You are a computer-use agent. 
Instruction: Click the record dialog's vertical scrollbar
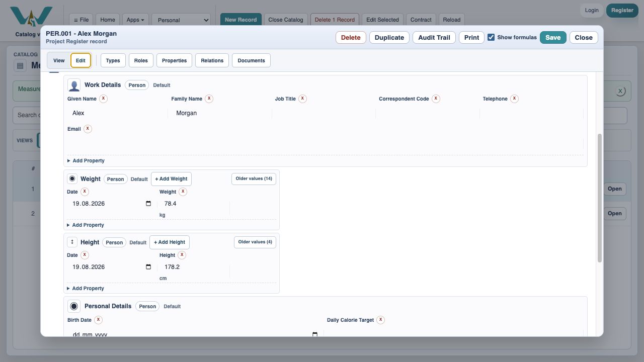tap(600, 198)
